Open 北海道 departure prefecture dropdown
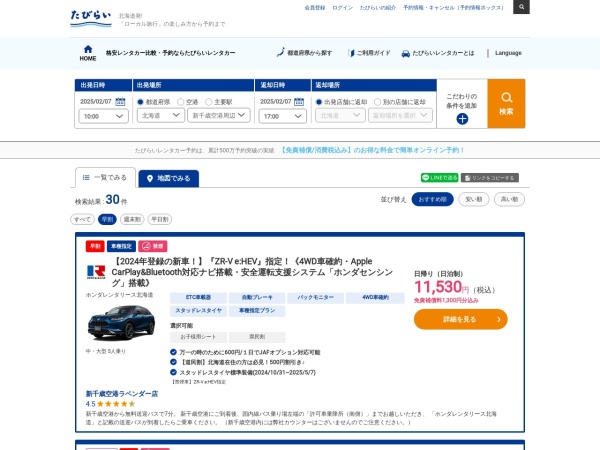The width and height of the screenshot is (600, 450). click(161, 115)
